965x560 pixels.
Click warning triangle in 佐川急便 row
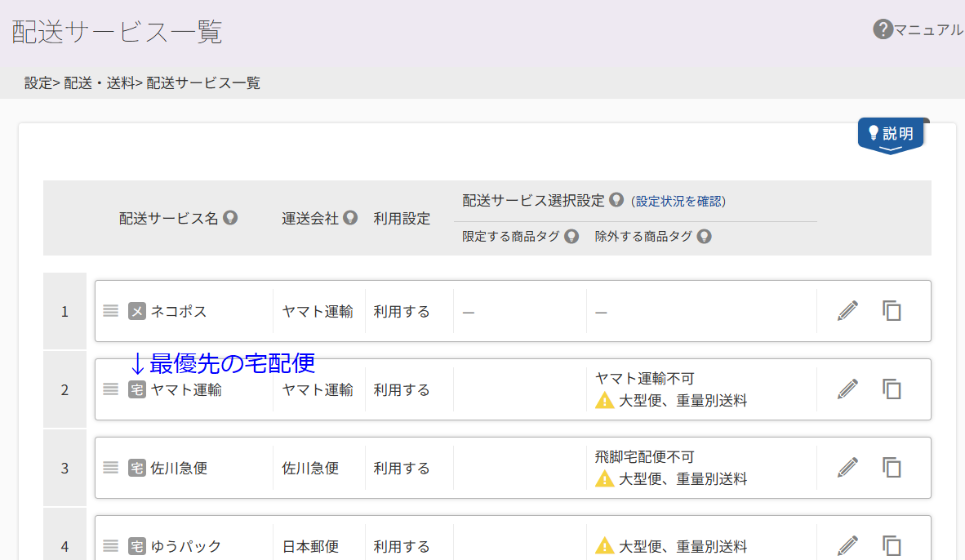(604, 478)
